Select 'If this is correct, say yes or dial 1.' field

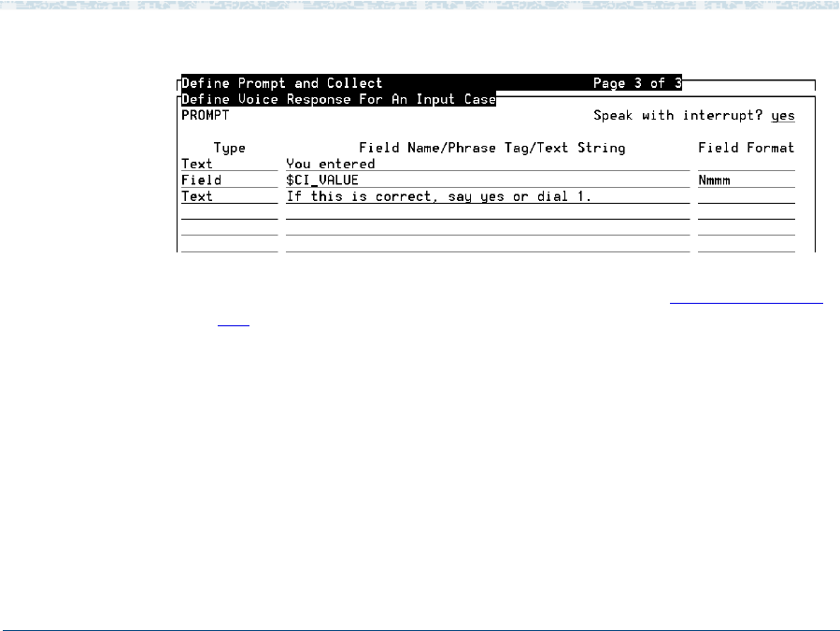click(x=488, y=196)
